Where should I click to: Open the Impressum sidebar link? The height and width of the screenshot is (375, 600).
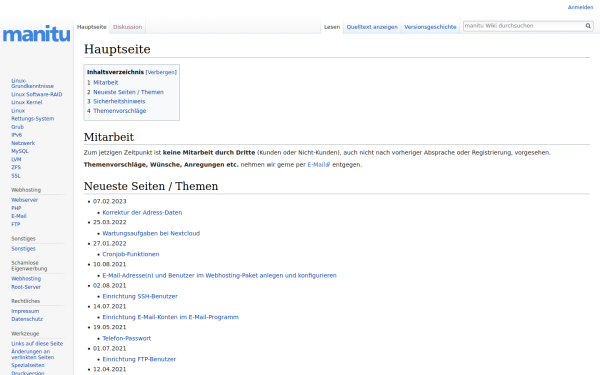click(x=25, y=311)
